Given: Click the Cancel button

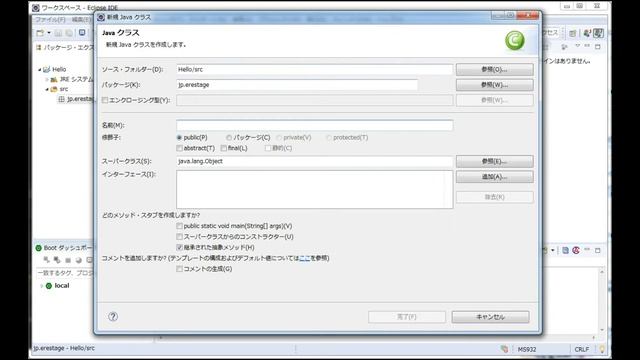Looking at the screenshot, I should (x=490, y=317).
